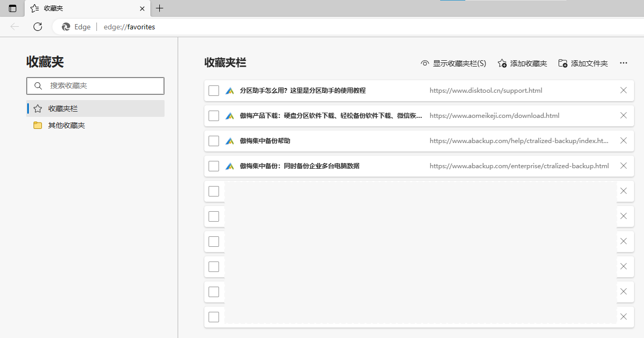Click favicon of 分区助手怎么用 entry
This screenshot has width=644, height=338.
(230, 91)
